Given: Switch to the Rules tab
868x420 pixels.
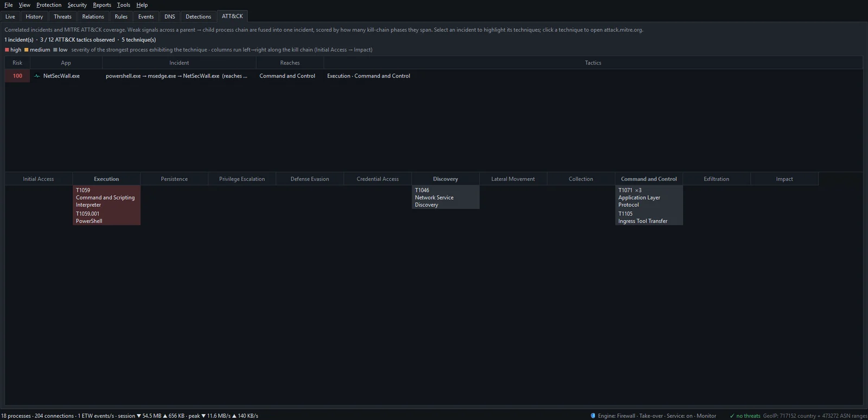Looking at the screenshot, I should point(121,16).
